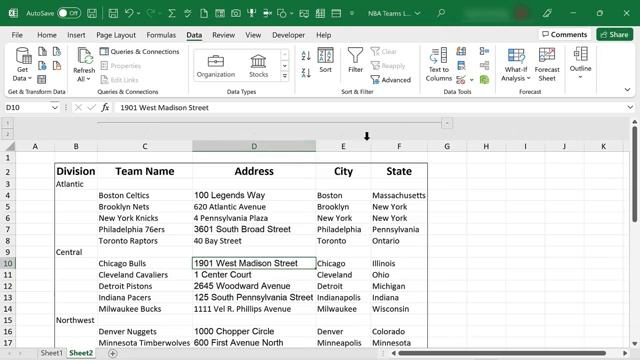This screenshot has height=360, width=640.
Task: Click the horizontal scrollbar thumb at the bottom
Action: coord(502,353)
